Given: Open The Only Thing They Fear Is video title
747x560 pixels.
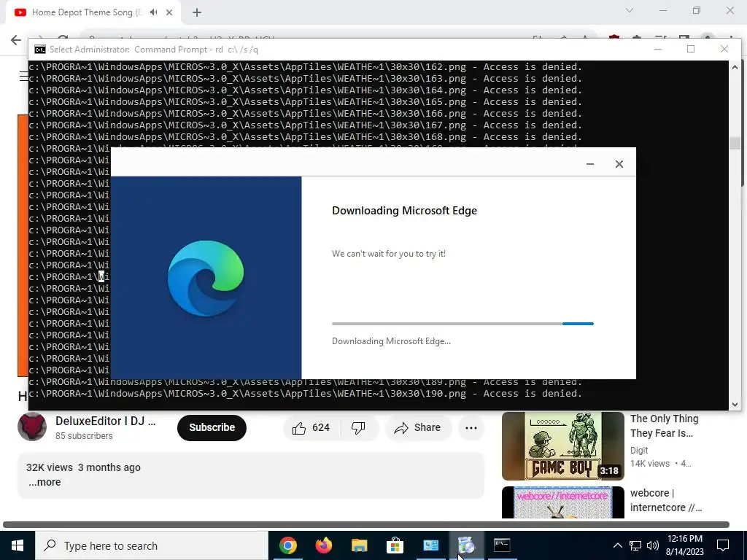Looking at the screenshot, I should (x=664, y=426).
